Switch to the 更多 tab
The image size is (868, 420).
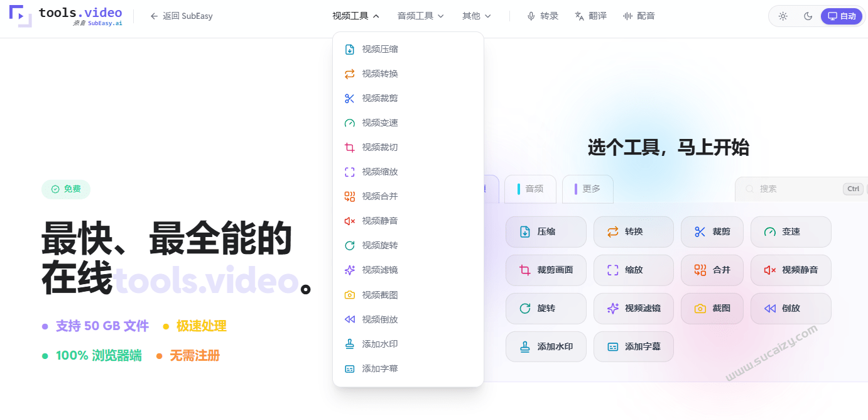tap(587, 189)
